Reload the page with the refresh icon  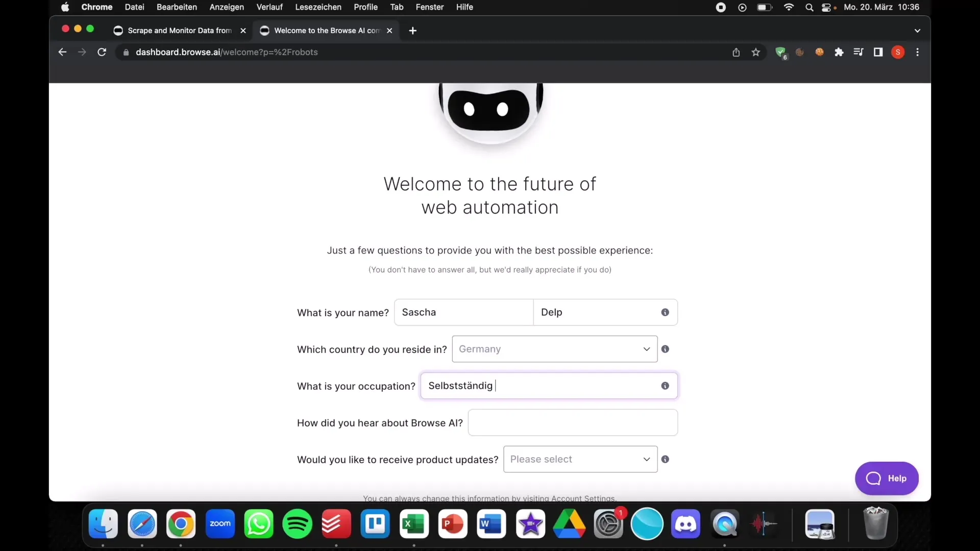pyautogui.click(x=102, y=52)
